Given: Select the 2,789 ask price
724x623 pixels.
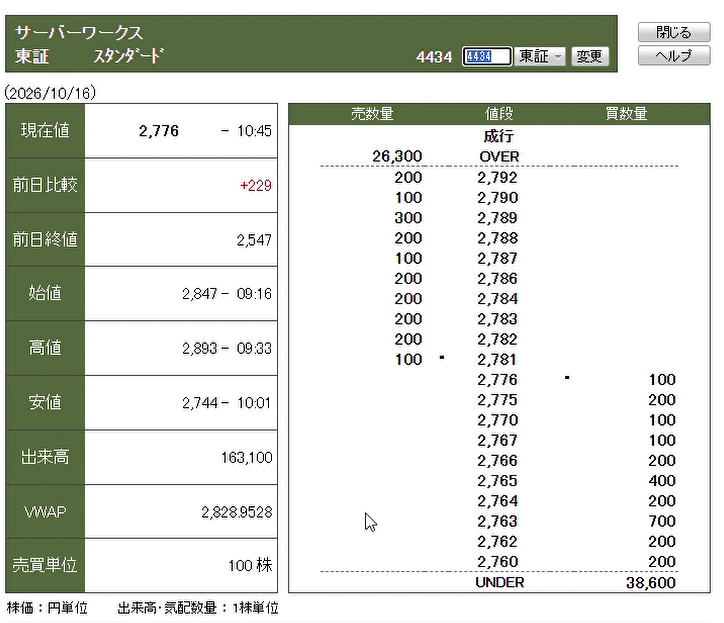Looking at the screenshot, I should click(x=497, y=218).
